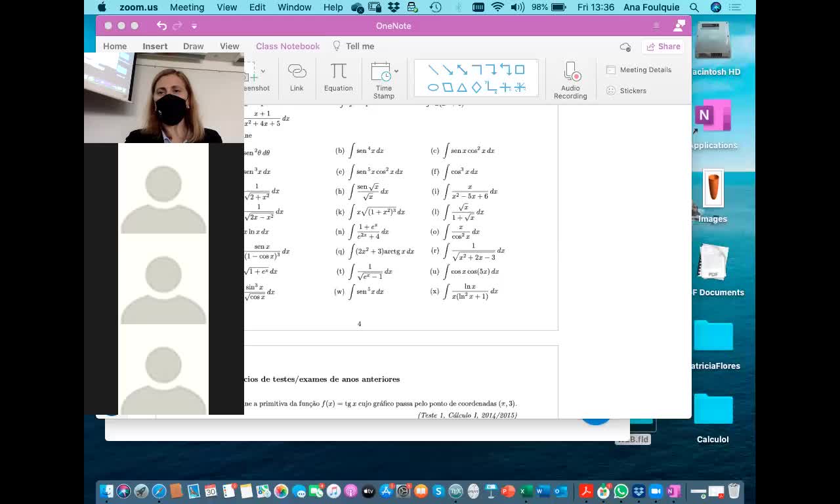
Task: Redo the last action in OneNote
Action: click(x=177, y=26)
